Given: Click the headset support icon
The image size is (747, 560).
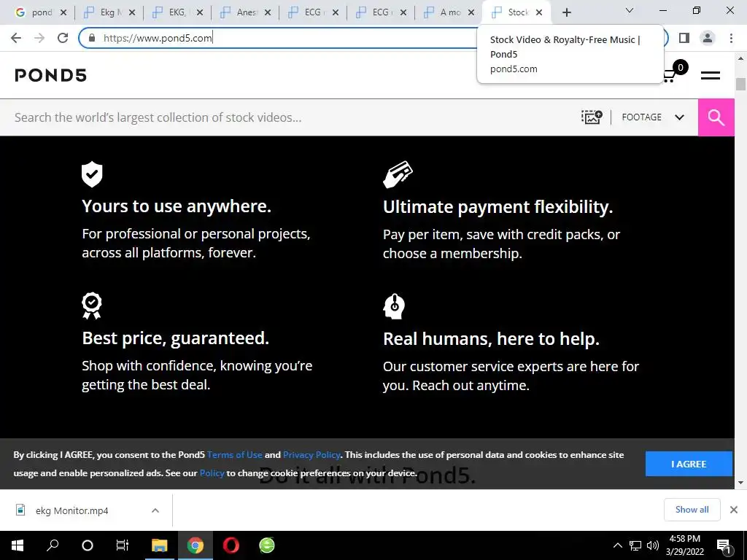Looking at the screenshot, I should coord(394,307).
